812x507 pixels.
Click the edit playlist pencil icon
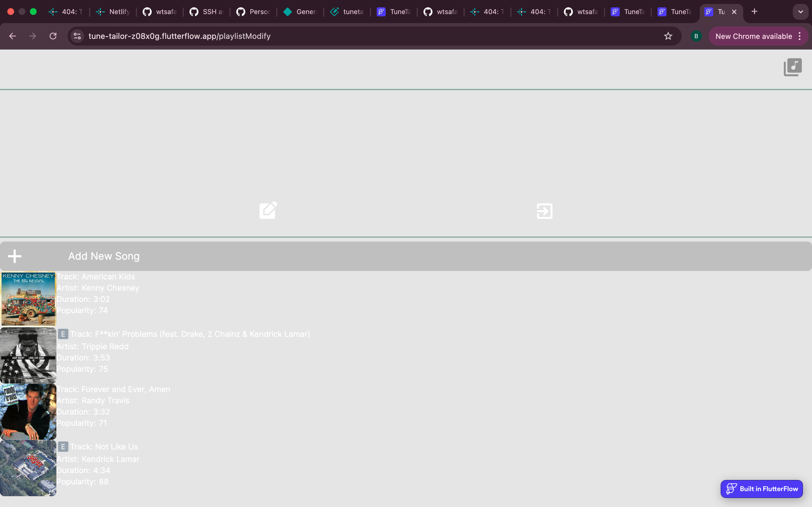pyautogui.click(x=268, y=211)
